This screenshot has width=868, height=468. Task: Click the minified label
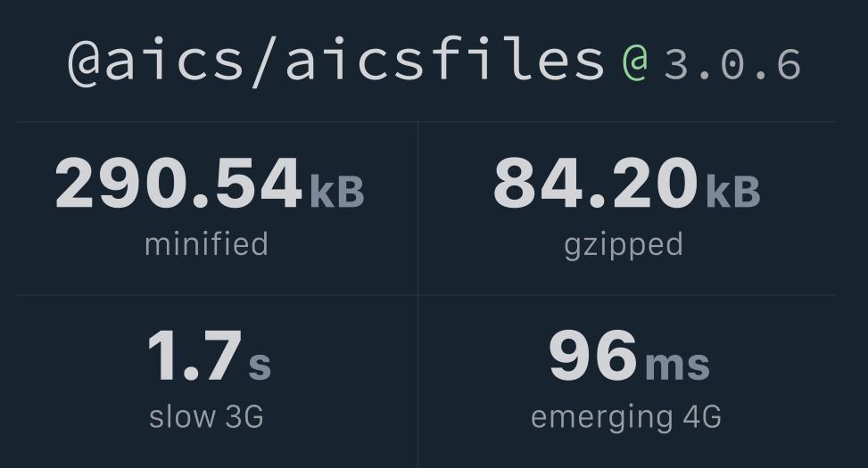pos(206,244)
